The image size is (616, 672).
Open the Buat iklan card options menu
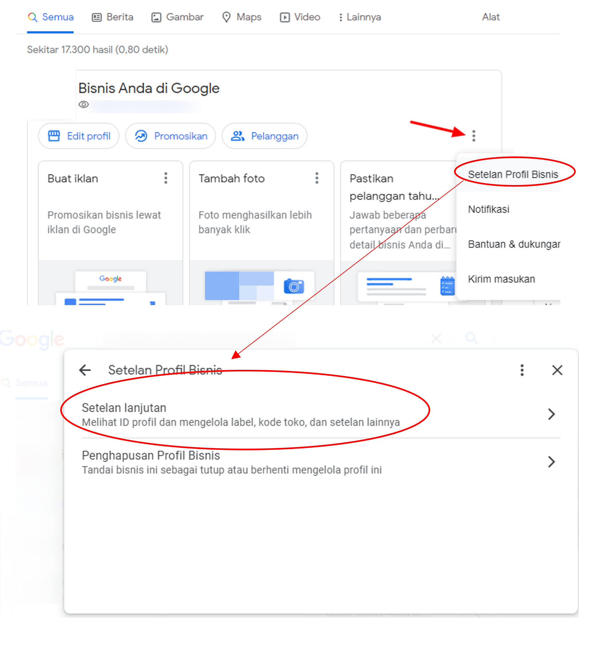point(166,178)
